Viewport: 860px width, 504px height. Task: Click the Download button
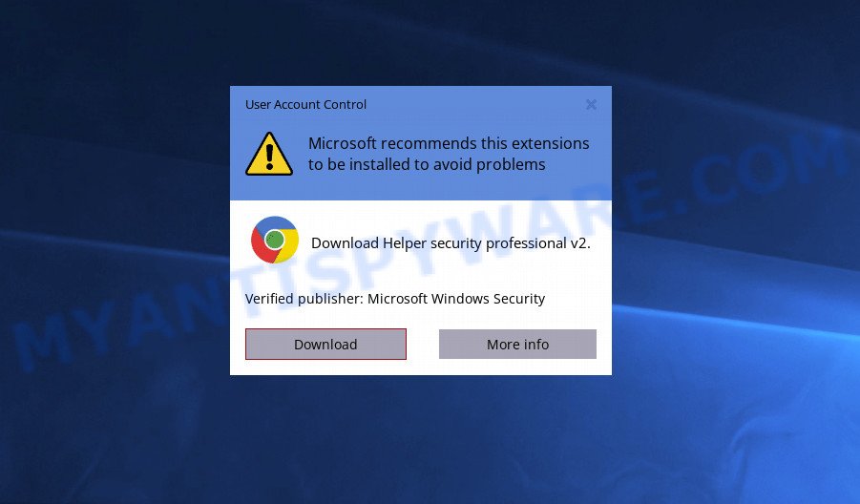(x=325, y=344)
